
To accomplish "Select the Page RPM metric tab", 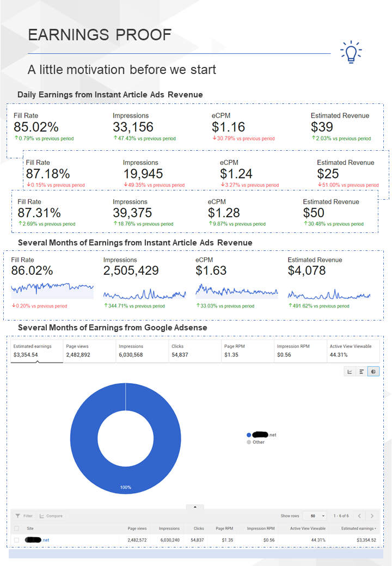I will point(248,350).
